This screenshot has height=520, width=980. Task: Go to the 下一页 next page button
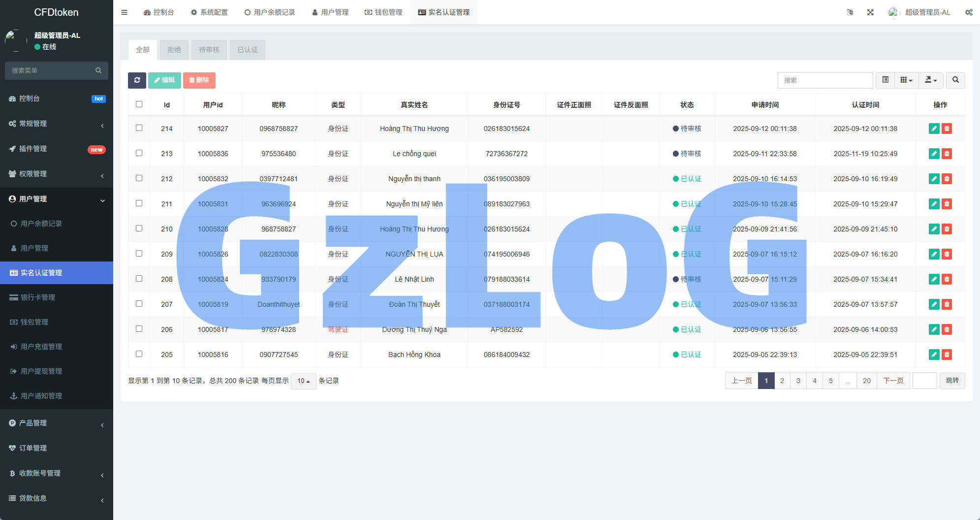point(893,381)
